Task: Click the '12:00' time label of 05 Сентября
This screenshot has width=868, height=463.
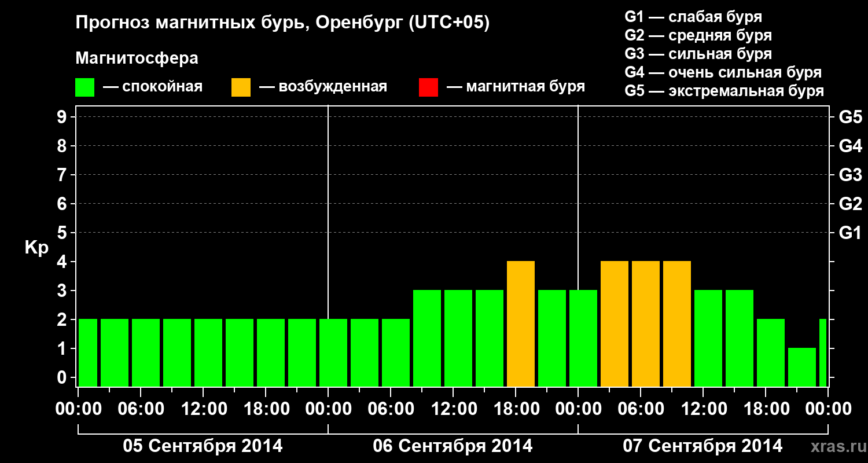Action: click(x=204, y=409)
